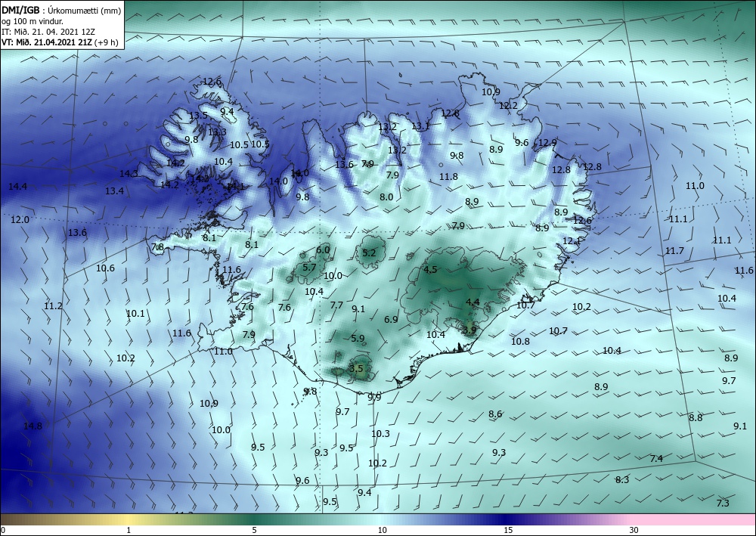Click the 12.0 value label
Screen dimensions: 756x536
(20, 220)
